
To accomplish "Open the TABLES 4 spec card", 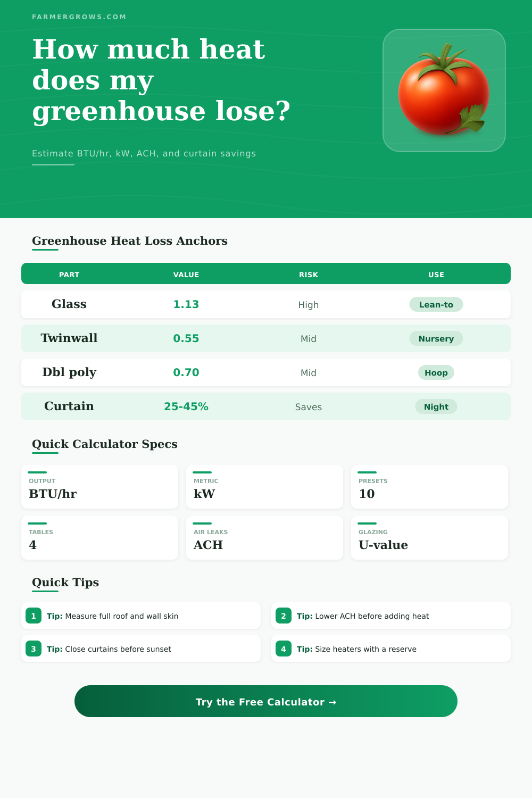I will 99,538.
